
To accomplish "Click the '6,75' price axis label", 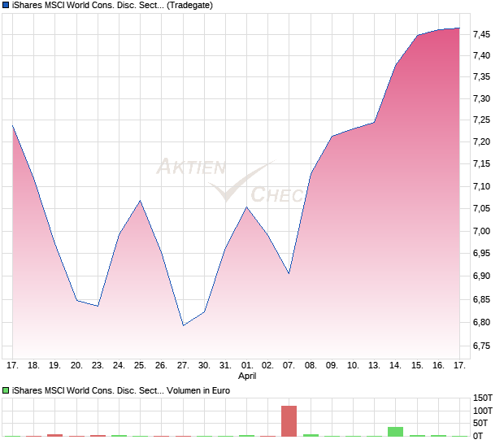I will tap(481, 346).
